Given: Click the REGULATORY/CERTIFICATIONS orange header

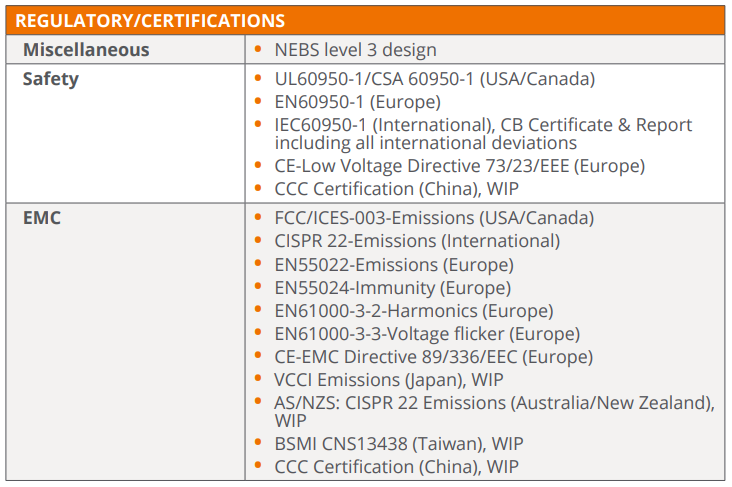Looking at the screenshot, I should click(150, 20).
